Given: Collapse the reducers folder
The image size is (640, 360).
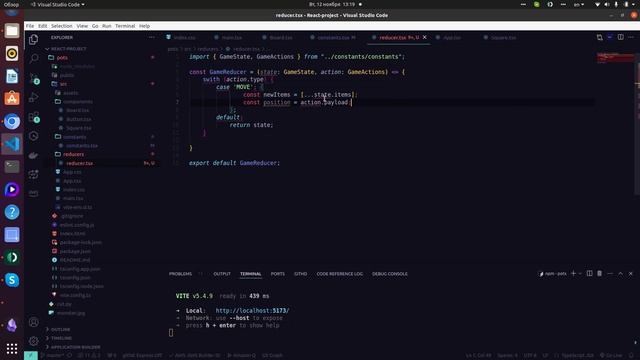Looking at the screenshot, I should click(x=73, y=154).
